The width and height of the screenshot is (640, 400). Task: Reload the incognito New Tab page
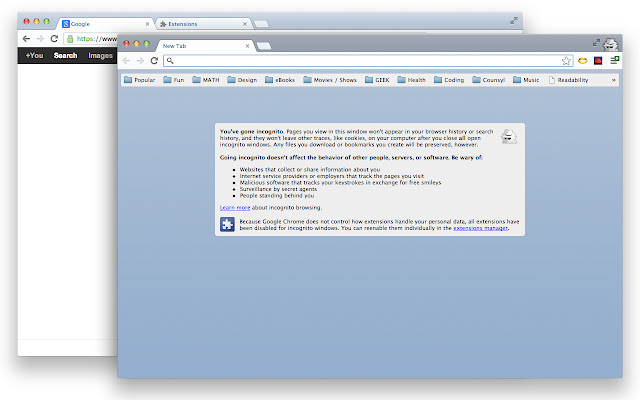(154, 61)
